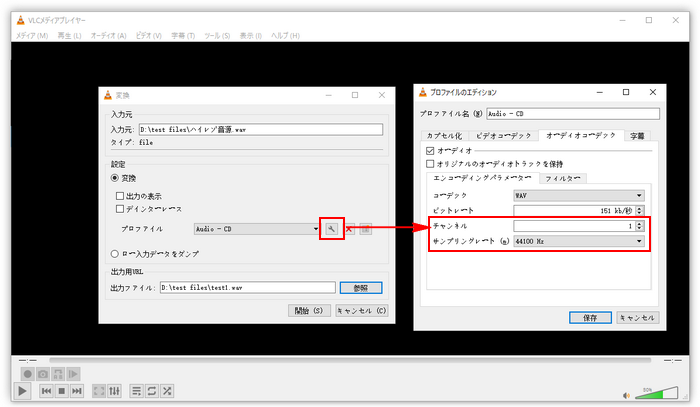Viewport: 700px width, 407px height.
Task: Open the extended settings equalizer icon
Action: coord(114,390)
